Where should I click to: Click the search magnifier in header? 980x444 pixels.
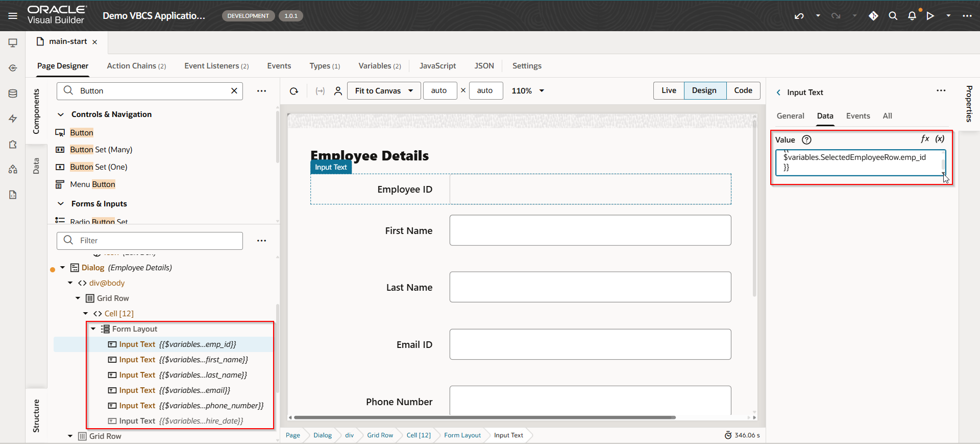tap(893, 16)
